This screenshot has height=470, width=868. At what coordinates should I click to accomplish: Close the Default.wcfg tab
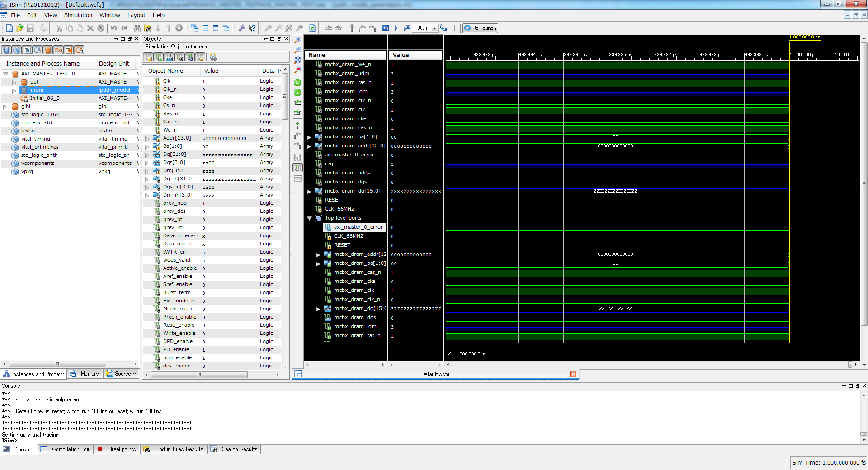(573, 374)
